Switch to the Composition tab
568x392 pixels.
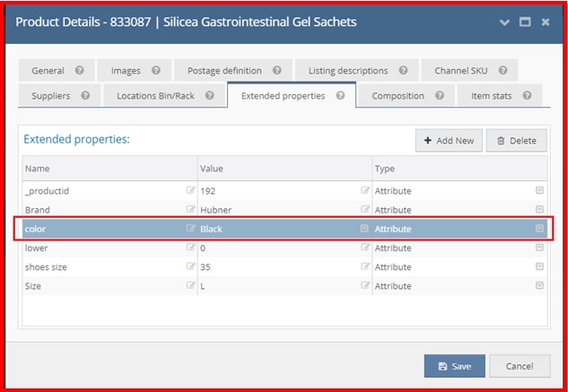pyautogui.click(x=398, y=95)
